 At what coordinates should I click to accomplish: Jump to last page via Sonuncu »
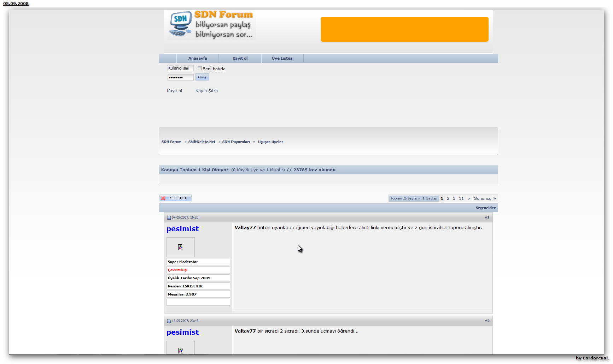485,198
